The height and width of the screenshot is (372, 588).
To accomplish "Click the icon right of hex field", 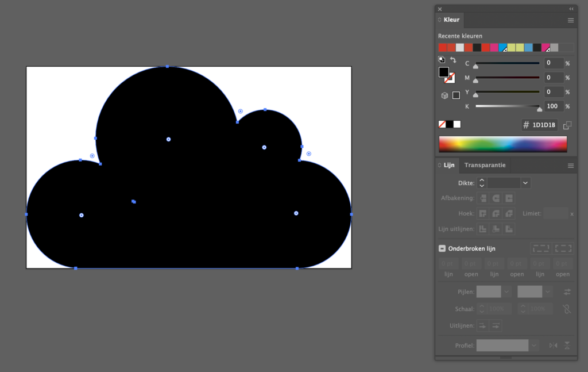I will pos(567,125).
